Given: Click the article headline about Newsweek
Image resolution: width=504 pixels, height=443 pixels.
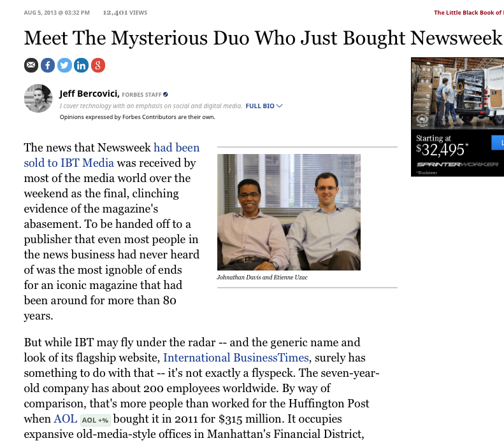Looking at the screenshot, I should pyautogui.click(x=263, y=38).
